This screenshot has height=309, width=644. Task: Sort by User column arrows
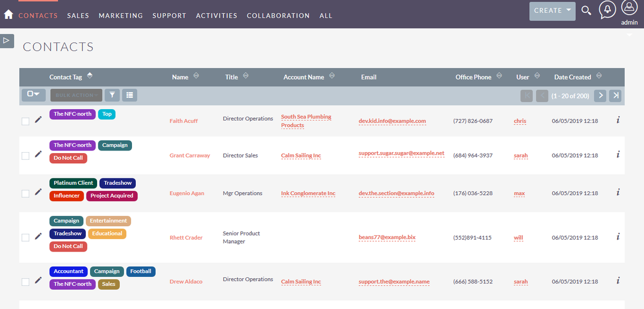[537, 76]
